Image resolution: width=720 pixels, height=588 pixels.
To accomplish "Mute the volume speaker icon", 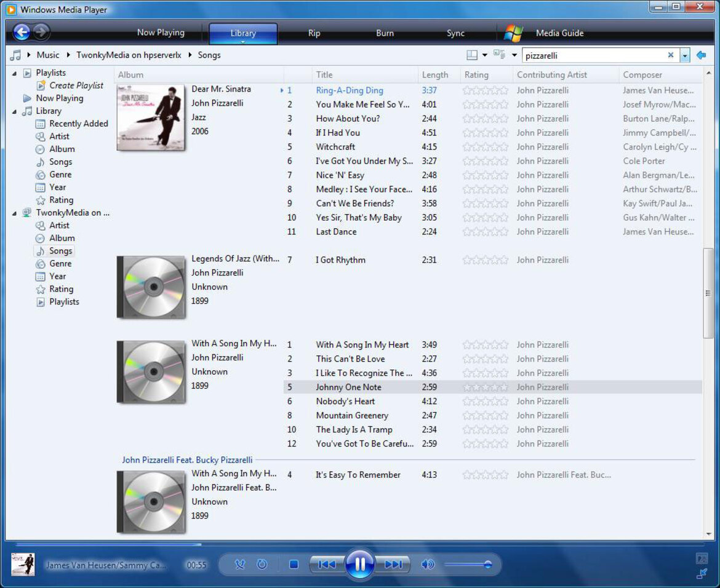I will (x=428, y=564).
